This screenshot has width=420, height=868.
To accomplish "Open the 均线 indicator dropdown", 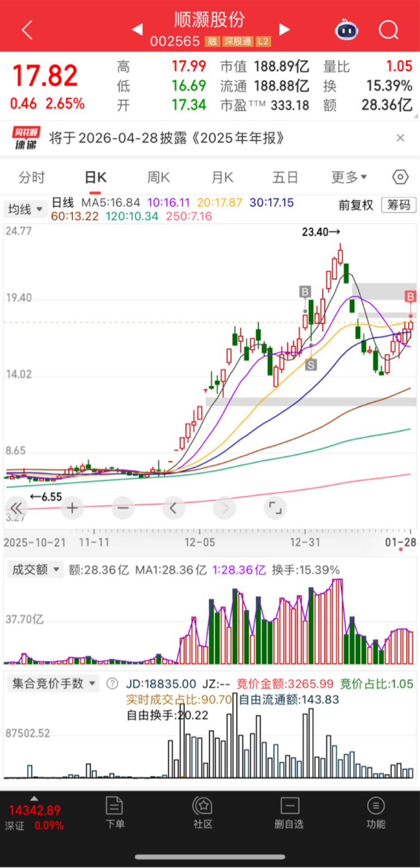I will 25,209.
